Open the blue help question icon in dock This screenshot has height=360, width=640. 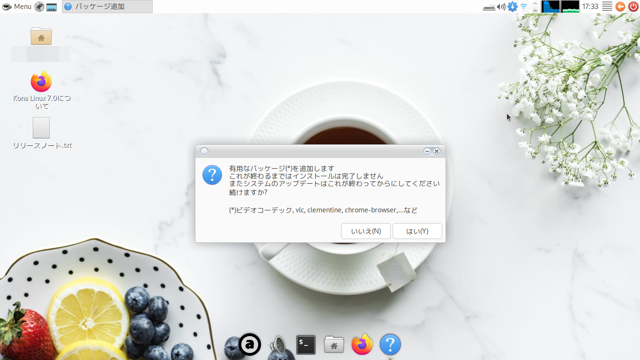[390, 344]
